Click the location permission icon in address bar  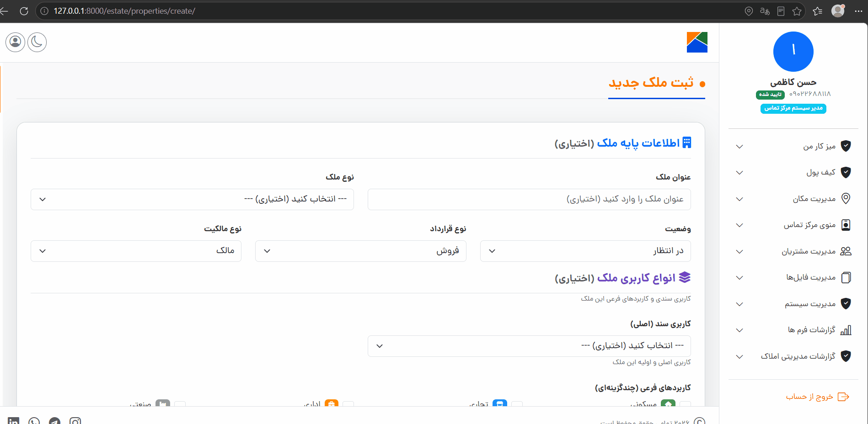pyautogui.click(x=749, y=11)
